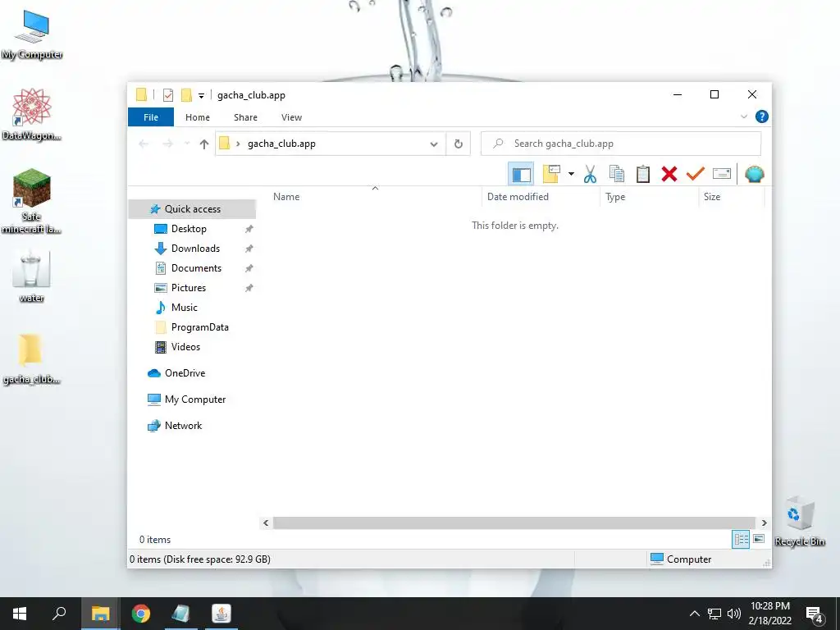Expand the ribbon with the chevron

(743, 116)
